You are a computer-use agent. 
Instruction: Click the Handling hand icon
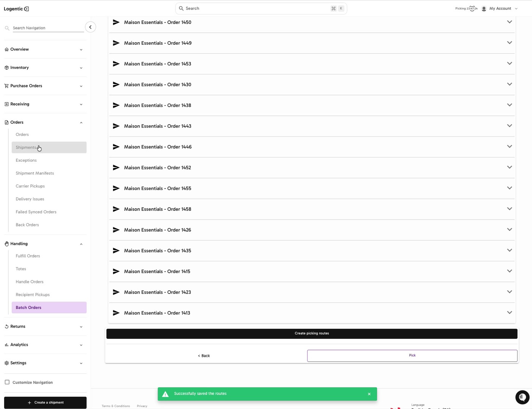point(6,244)
